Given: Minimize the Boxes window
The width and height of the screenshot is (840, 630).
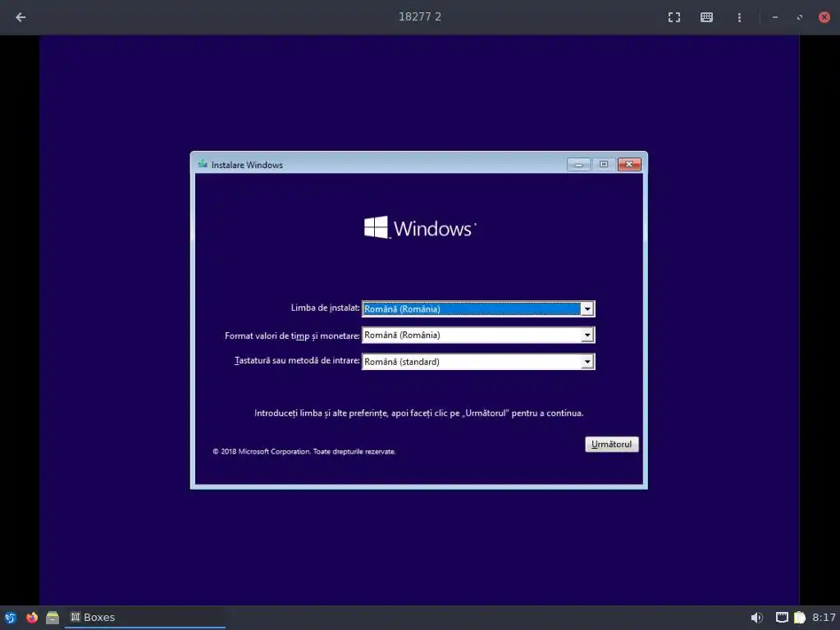Looking at the screenshot, I should point(774,17).
